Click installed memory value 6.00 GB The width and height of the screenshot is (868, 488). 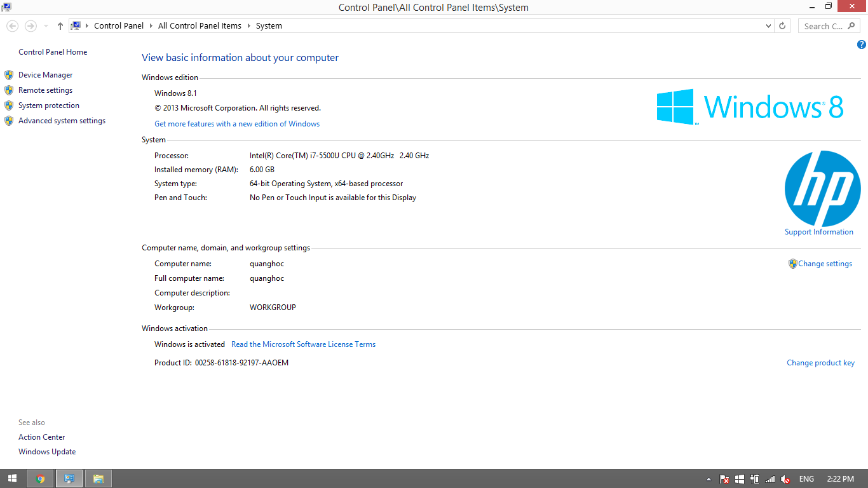262,170
